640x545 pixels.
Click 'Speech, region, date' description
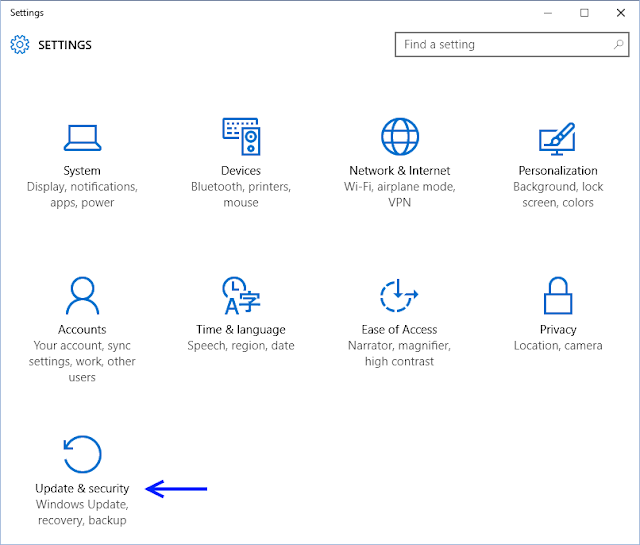click(x=241, y=346)
